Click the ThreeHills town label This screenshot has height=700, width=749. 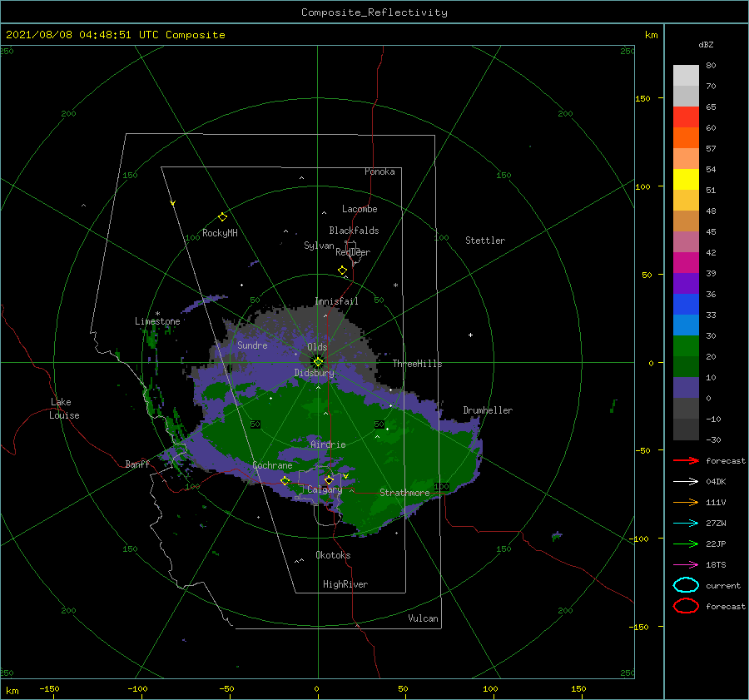pos(417,364)
